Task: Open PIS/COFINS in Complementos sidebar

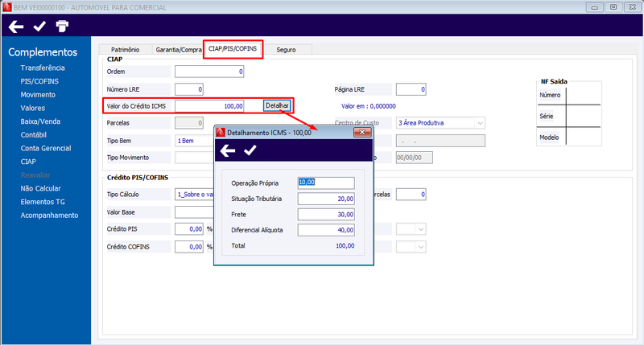Action: [39, 81]
